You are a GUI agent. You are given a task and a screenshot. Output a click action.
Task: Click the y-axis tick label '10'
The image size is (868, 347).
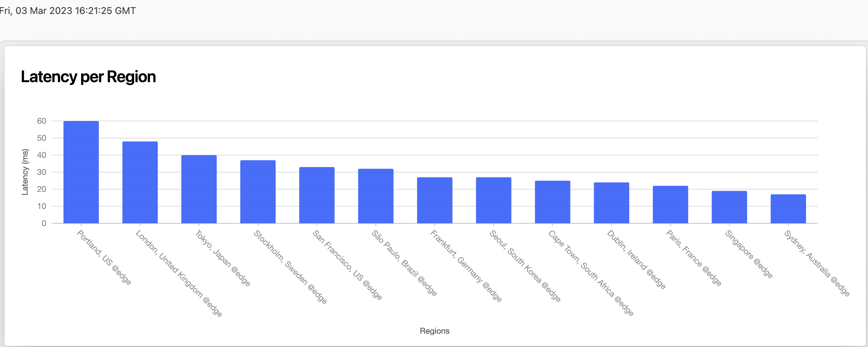pyautogui.click(x=42, y=206)
